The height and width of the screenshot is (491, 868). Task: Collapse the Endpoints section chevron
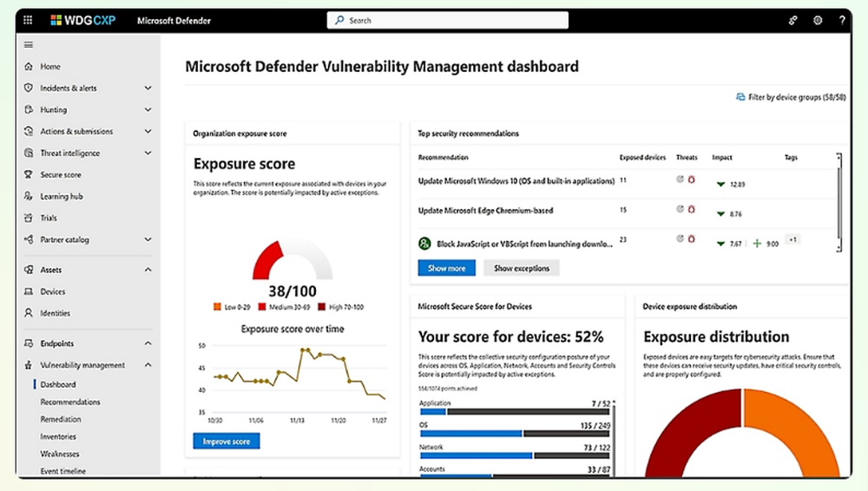(x=148, y=344)
